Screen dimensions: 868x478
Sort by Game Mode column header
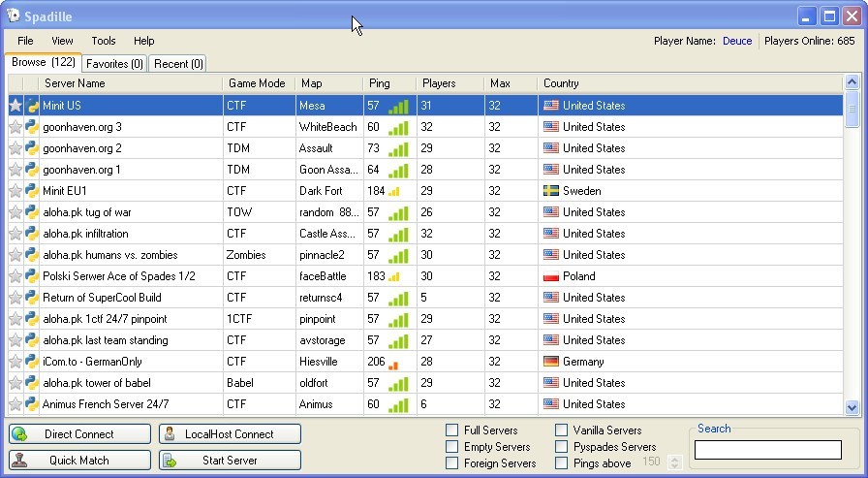point(259,83)
